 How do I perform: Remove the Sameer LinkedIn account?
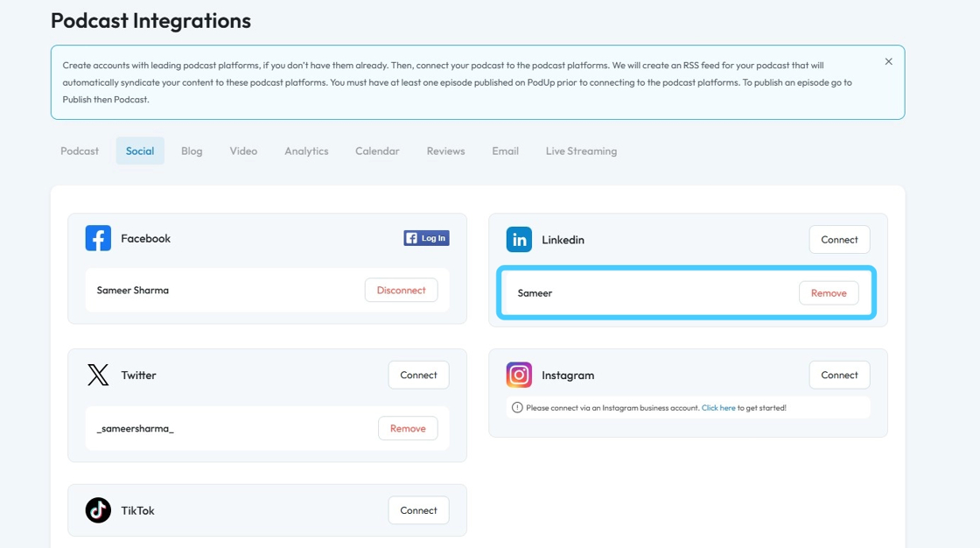click(828, 293)
